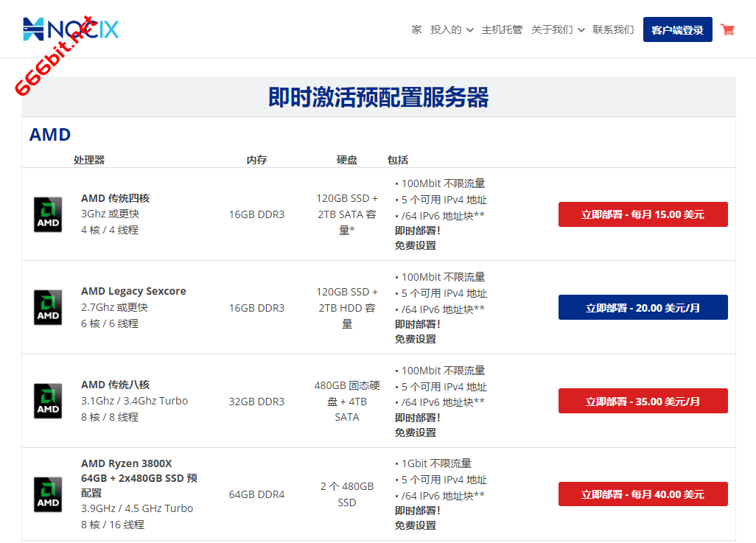The height and width of the screenshot is (543, 756).
Task: Click the 即时激活预配置服务器 page heading
Action: tap(378, 97)
